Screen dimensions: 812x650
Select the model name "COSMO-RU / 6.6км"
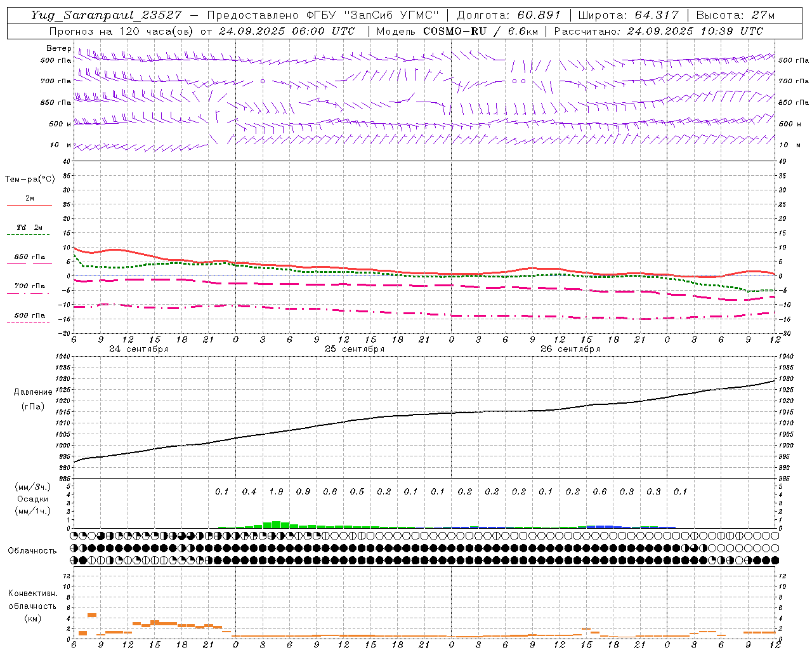(x=480, y=31)
